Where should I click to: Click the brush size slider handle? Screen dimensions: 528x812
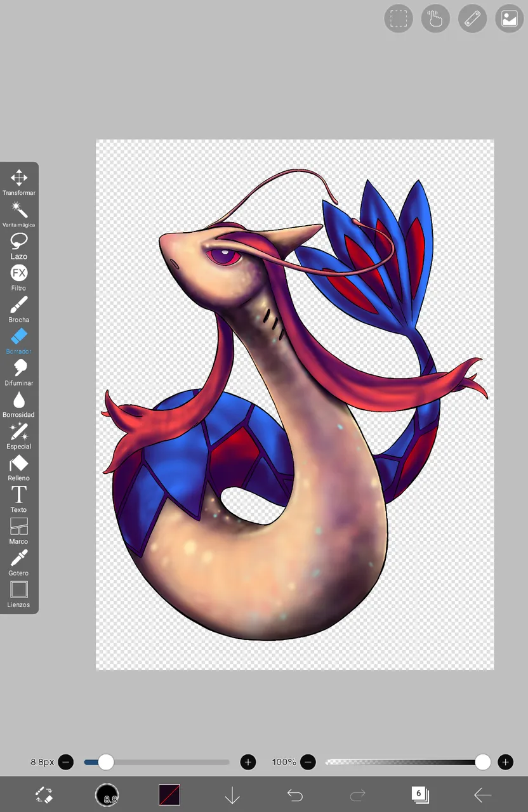pyautogui.click(x=106, y=762)
